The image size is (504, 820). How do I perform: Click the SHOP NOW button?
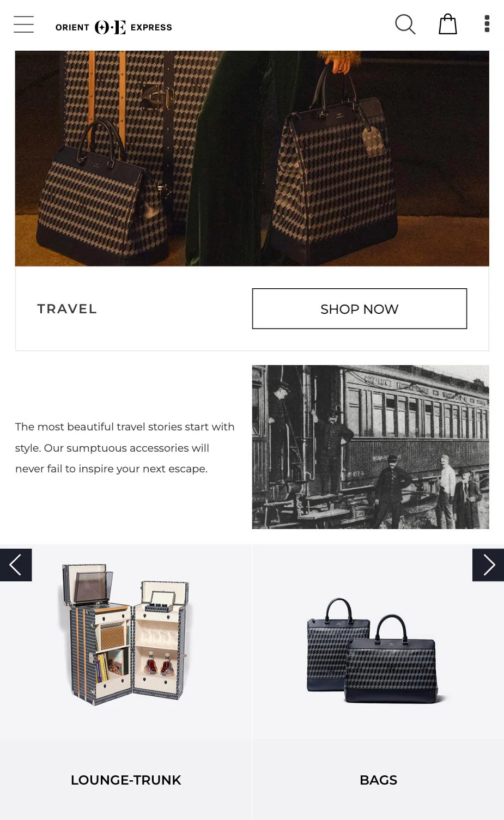[x=360, y=309]
